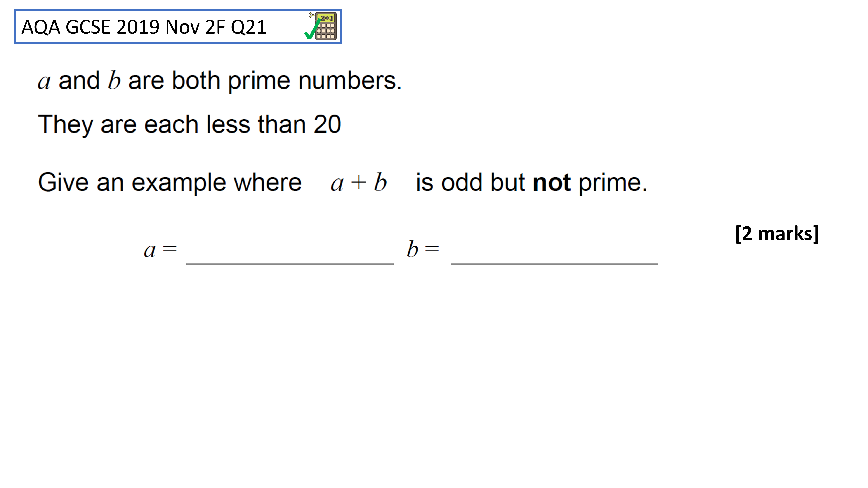Click the italic a starting the first line
The image size is (868, 488).
pyautogui.click(x=44, y=82)
